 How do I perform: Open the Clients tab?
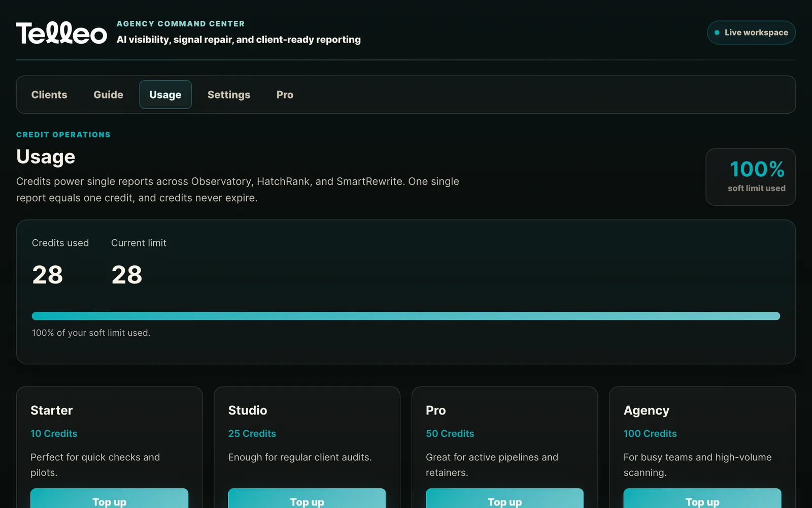pos(49,94)
